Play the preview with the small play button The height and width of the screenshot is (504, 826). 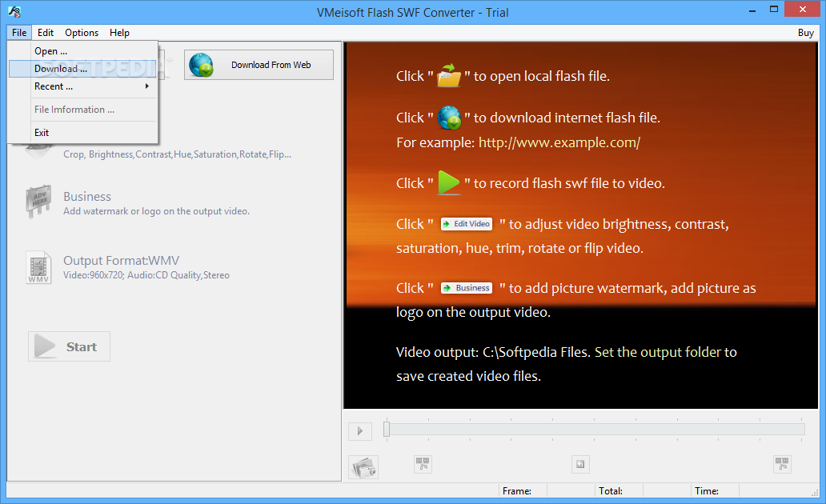[360, 430]
